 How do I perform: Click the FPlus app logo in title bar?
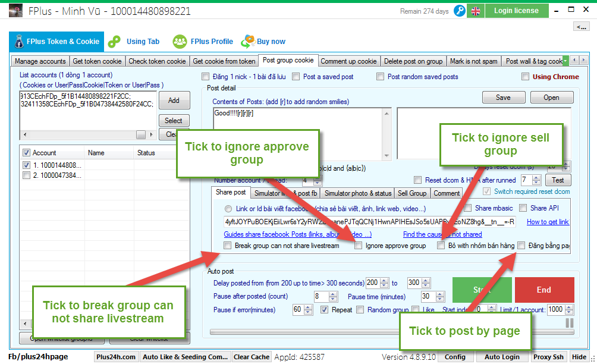[x=15, y=11]
